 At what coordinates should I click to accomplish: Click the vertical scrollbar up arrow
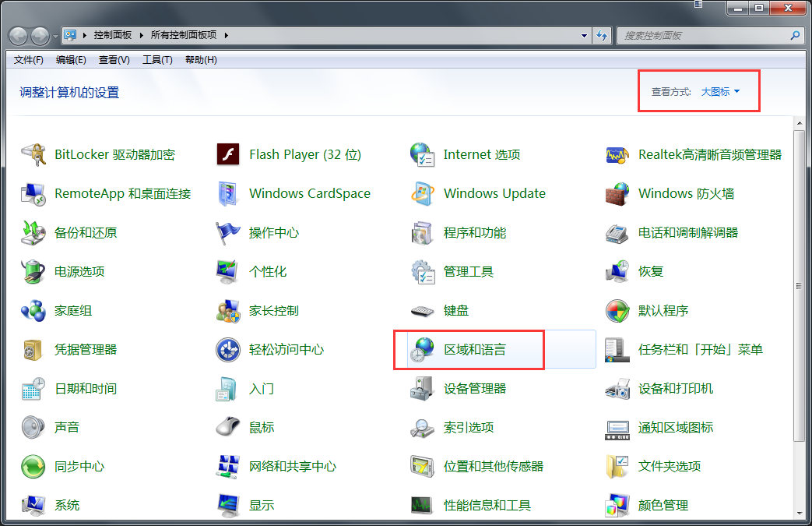coord(799,123)
